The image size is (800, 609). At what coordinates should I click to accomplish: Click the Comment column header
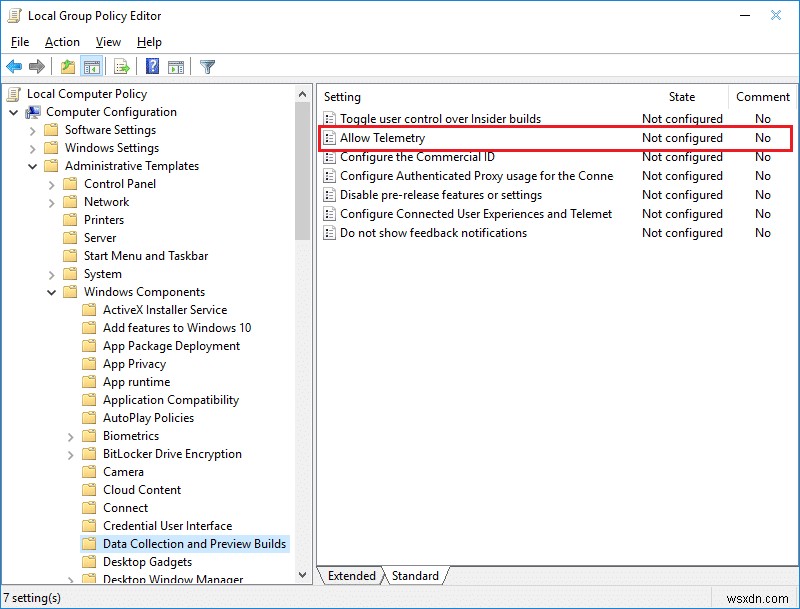[762, 97]
